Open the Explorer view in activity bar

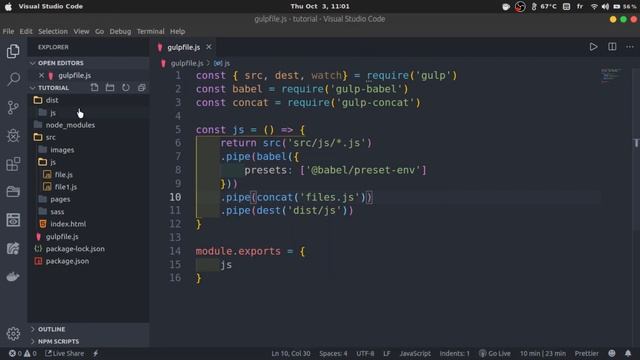[13, 51]
